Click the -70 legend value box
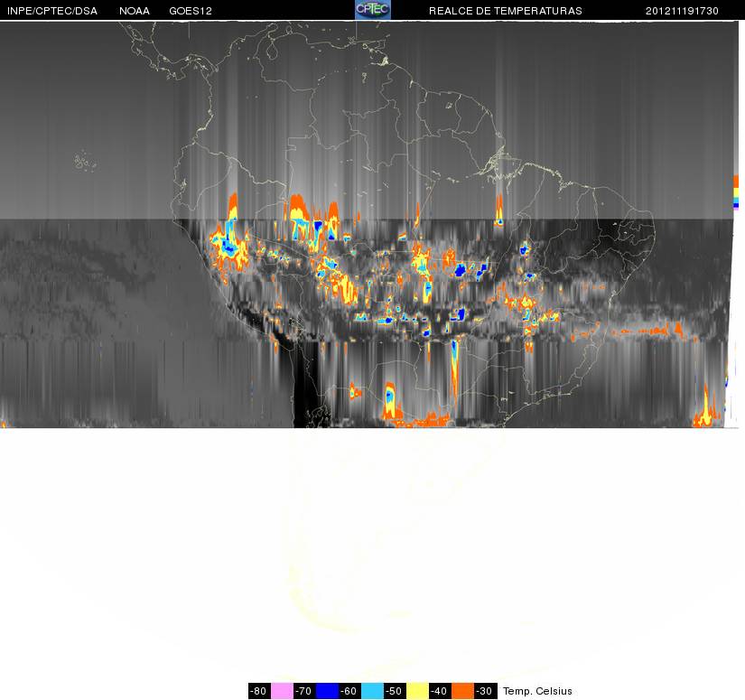 304,691
